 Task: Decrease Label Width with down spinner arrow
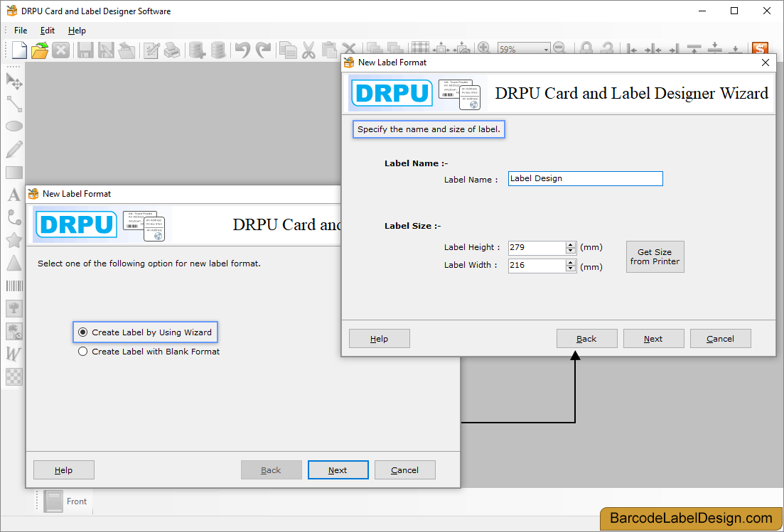coord(571,268)
